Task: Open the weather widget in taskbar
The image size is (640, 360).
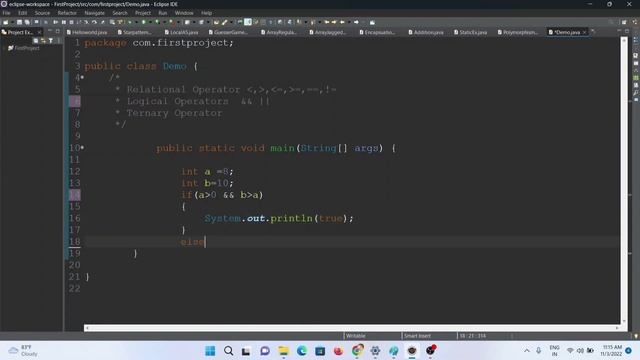Action: pyautogui.click(x=24, y=351)
